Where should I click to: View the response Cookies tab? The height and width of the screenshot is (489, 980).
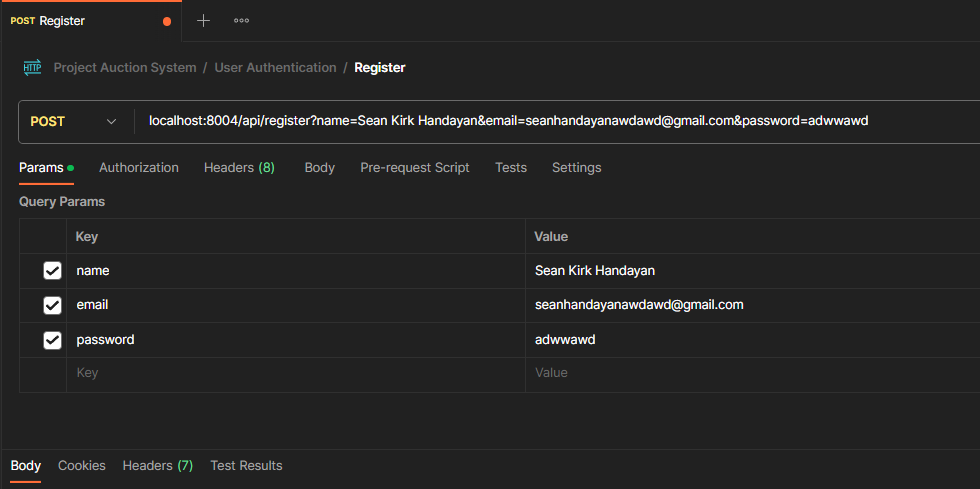coord(81,466)
